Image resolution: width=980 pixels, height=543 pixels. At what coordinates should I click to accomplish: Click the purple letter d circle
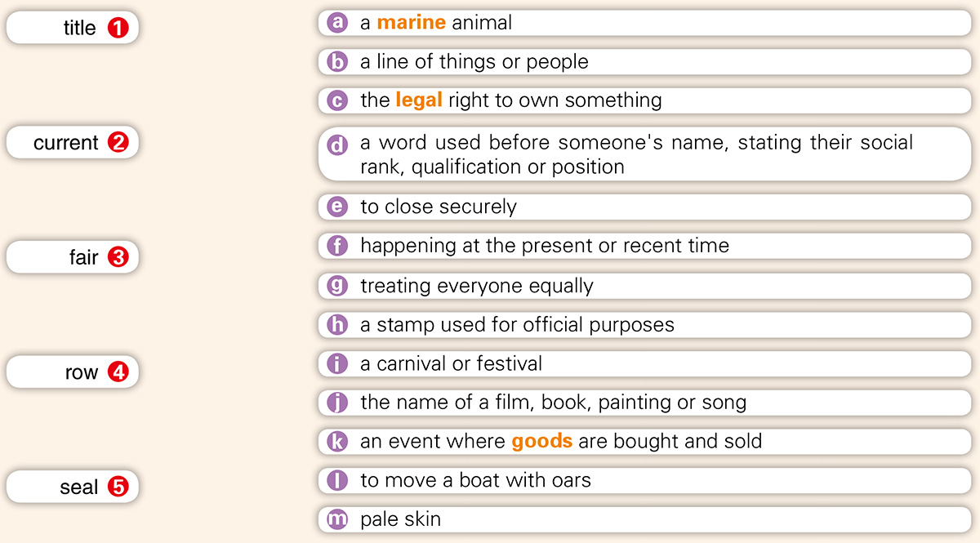pos(337,145)
